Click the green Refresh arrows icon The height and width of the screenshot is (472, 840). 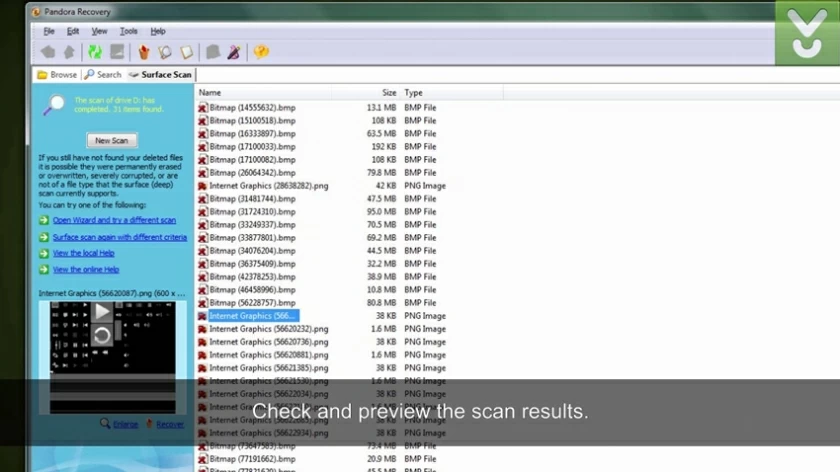pos(95,52)
